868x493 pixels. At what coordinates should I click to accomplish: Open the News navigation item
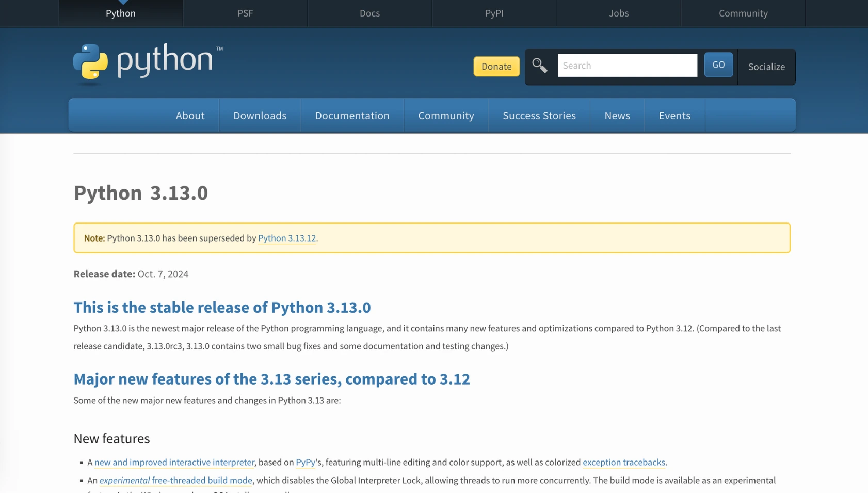tap(617, 116)
